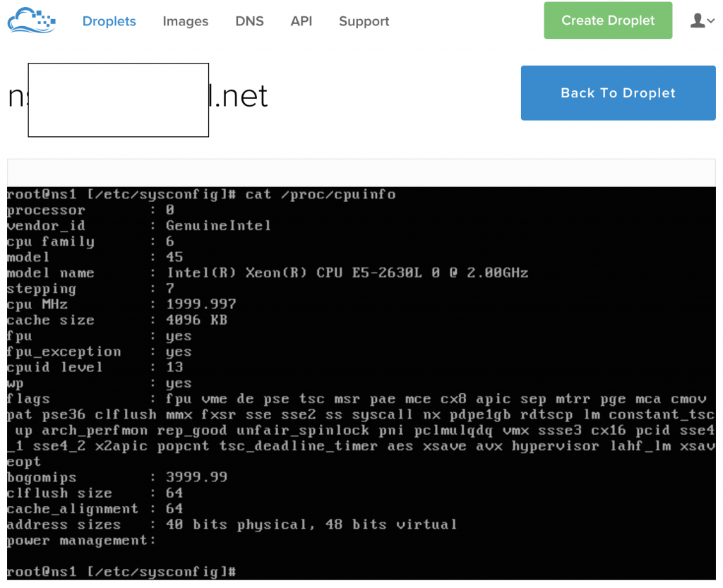
Task: Open the user account menu icon
Action: coord(702,20)
